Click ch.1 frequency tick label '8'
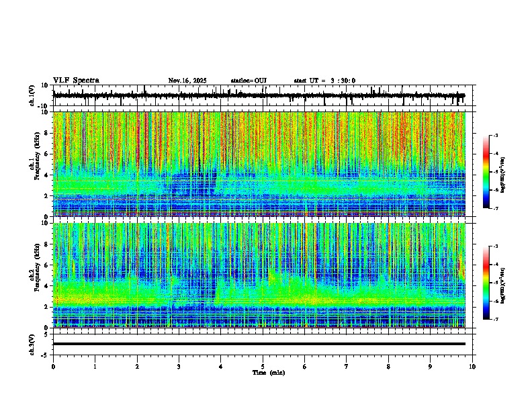Screen dimensions: 532x411 tap(47, 133)
